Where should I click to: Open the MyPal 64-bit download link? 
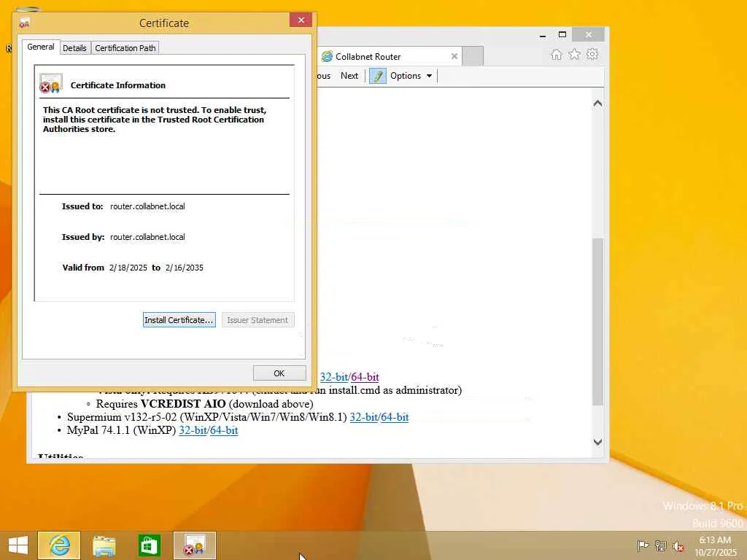224,430
